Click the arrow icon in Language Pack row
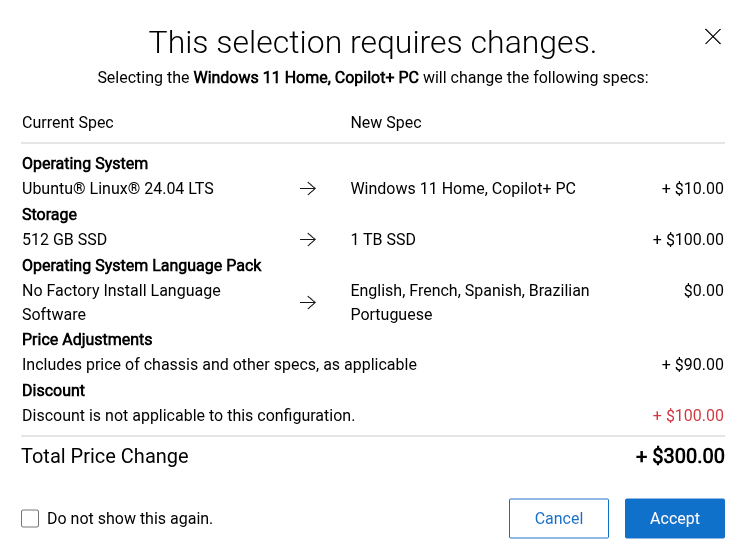Image resolution: width=746 pixels, height=560 pixels. click(x=308, y=303)
